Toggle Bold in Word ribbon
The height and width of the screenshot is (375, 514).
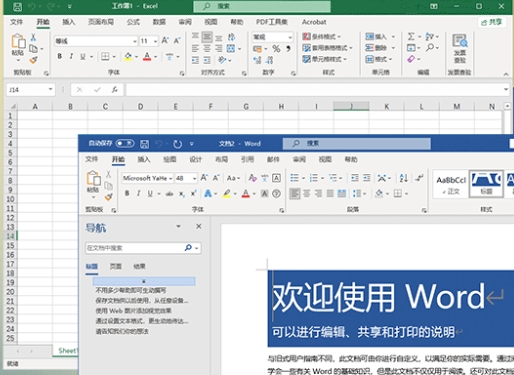(127, 193)
